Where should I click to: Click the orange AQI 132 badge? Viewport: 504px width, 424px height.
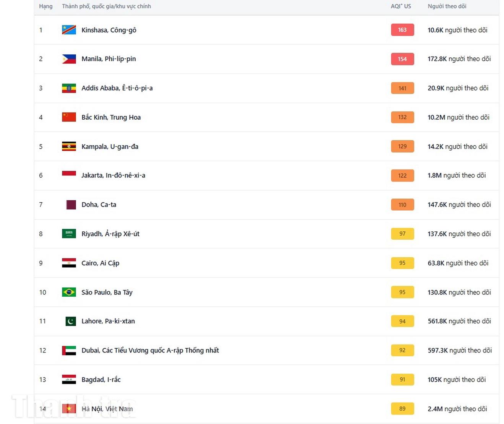402,117
